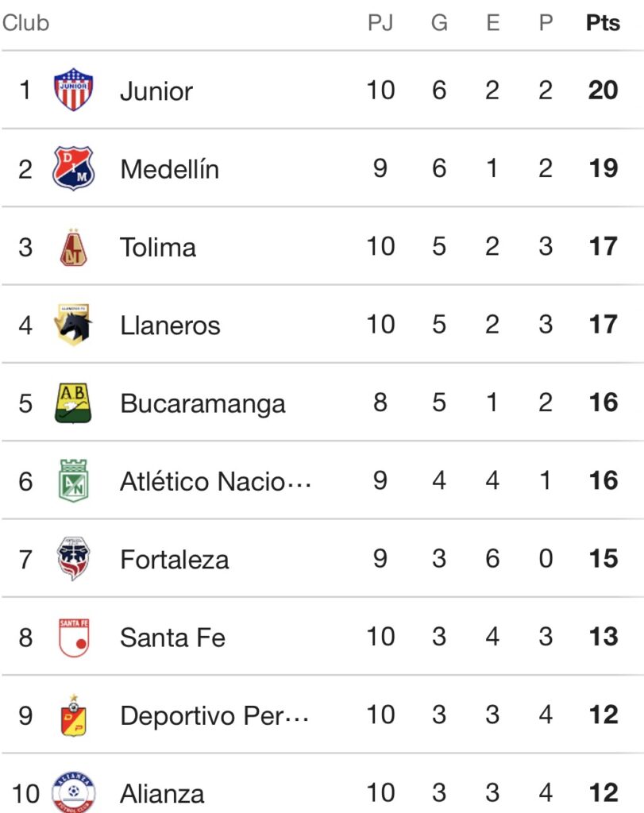Click the Tolima club crest icon
This screenshot has width=644, height=813.
73,247
